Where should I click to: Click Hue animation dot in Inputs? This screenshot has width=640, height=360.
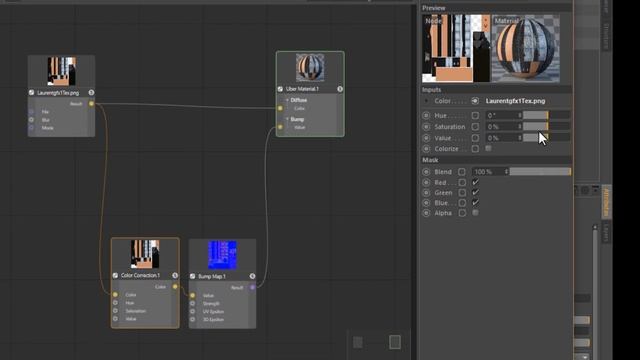click(x=426, y=116)
